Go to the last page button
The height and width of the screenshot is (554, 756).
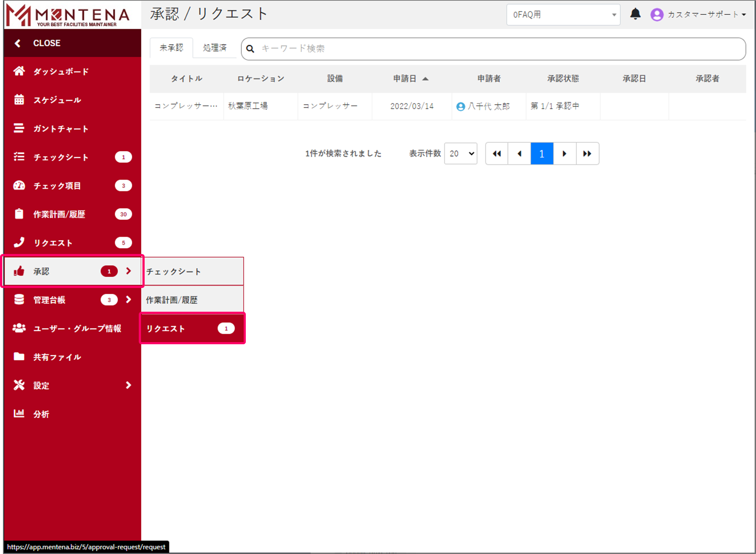[x=587, y=153]
